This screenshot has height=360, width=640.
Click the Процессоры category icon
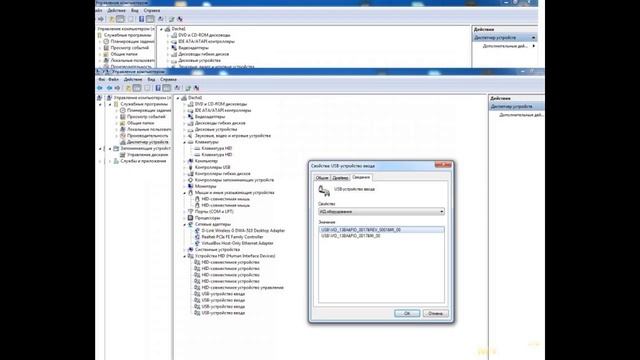point(191,218)
